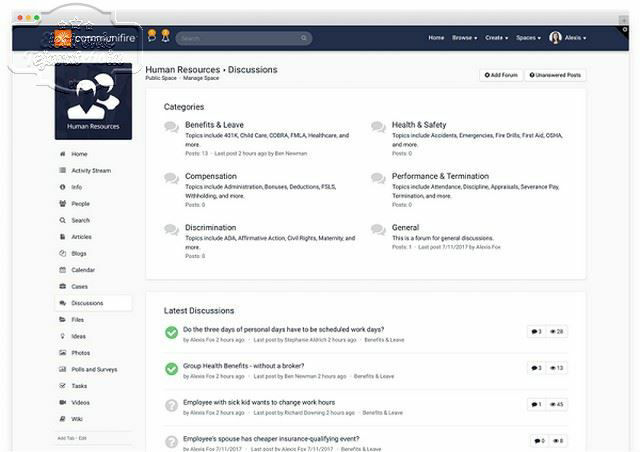The width and height of the screenshot is (640, 452).
Task: Click the Blogs sidebar icon
Action: [x=62, y=253]
